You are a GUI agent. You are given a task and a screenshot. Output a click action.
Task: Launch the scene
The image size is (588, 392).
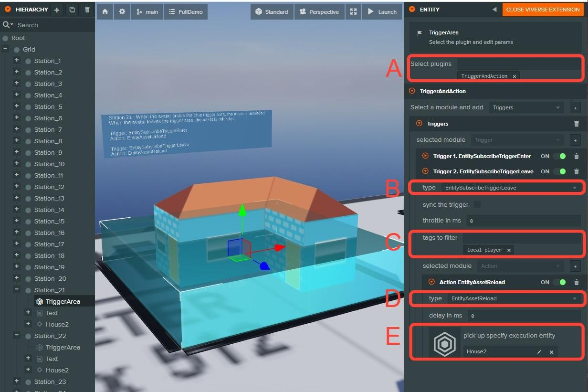coord(382,12)
